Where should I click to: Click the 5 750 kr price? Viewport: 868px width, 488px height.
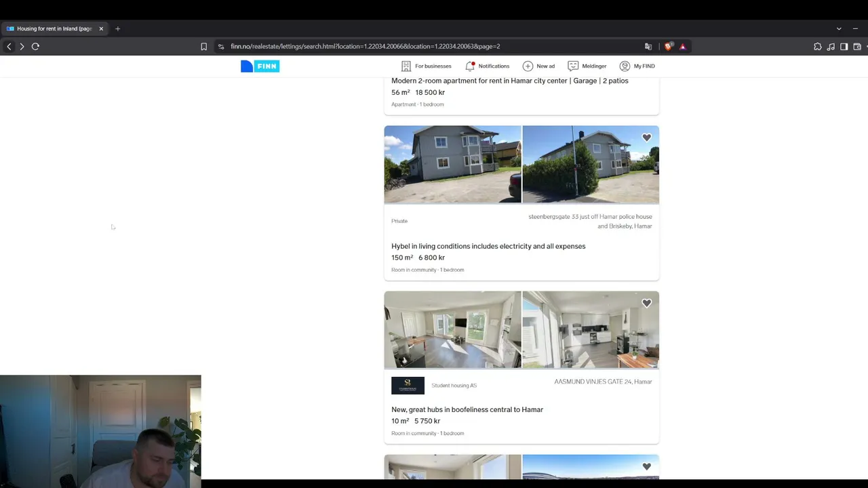427,421
